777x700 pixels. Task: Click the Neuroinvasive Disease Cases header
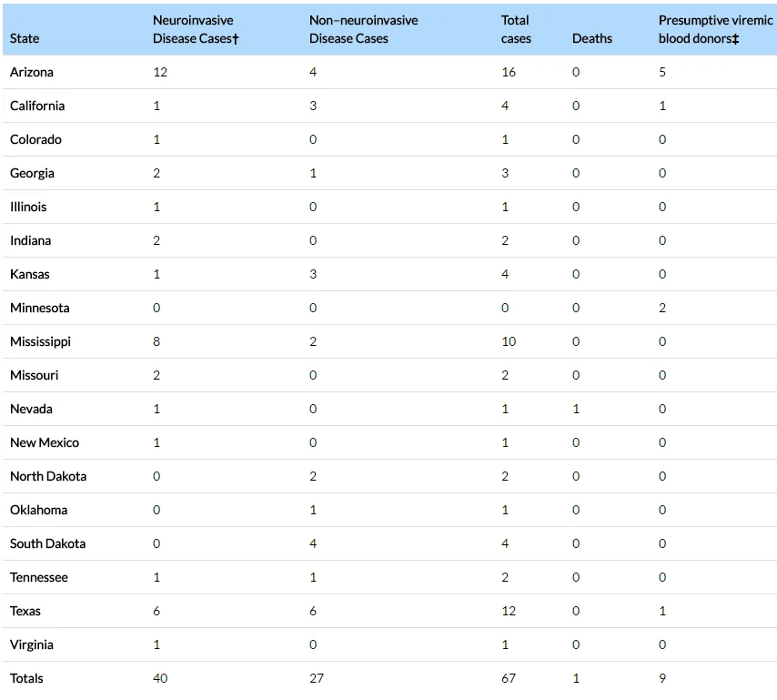[x=196, y=29]
